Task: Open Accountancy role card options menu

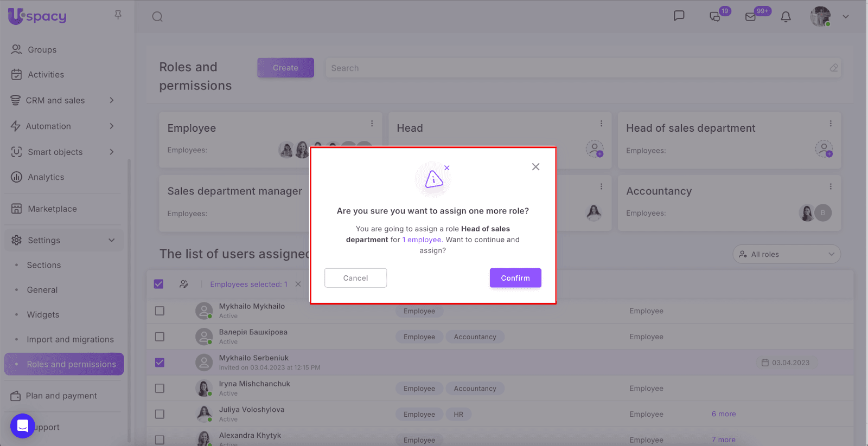Action: point(831,186)
